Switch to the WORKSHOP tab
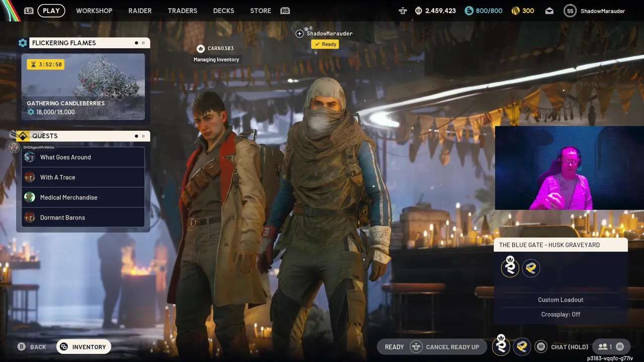Screen dimensions: 644x362 94,11
